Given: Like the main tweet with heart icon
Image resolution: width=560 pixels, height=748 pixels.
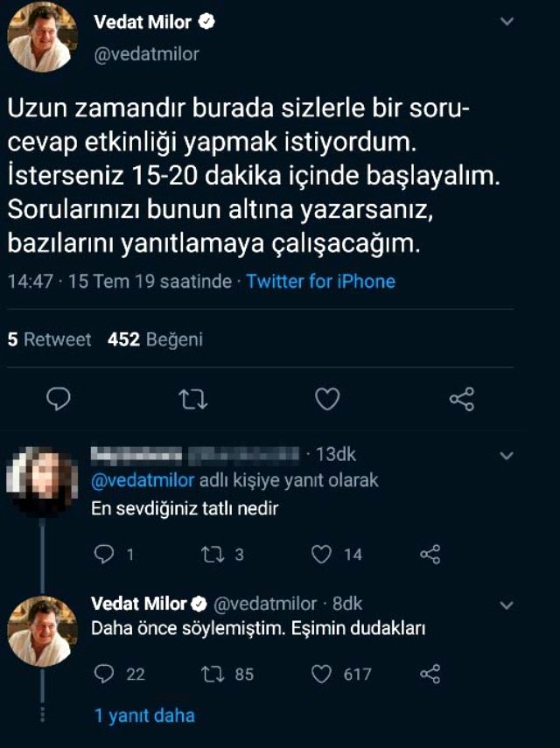Looking at the screenshot, I should [x=326, y=400].
